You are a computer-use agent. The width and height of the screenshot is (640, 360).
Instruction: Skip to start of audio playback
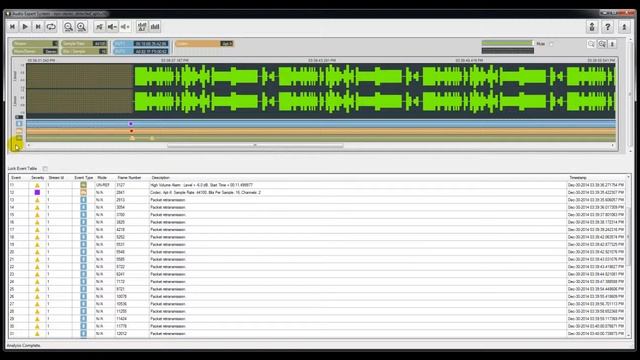tap(12, 27)
